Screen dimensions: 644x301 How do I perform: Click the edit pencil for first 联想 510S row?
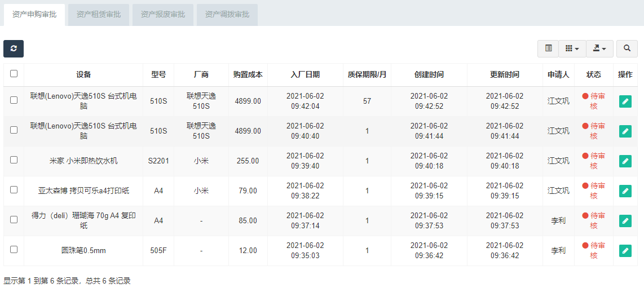click(x=625, y=101)
